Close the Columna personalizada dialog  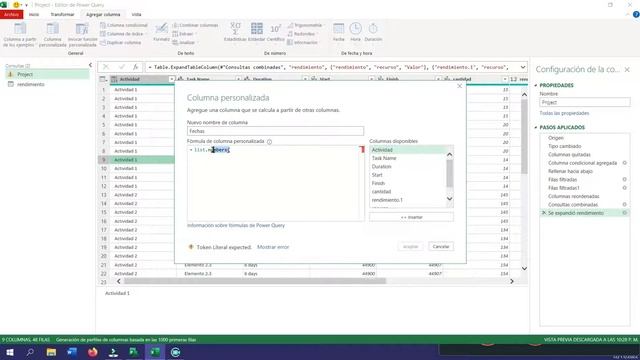click(x=460, y=86)
